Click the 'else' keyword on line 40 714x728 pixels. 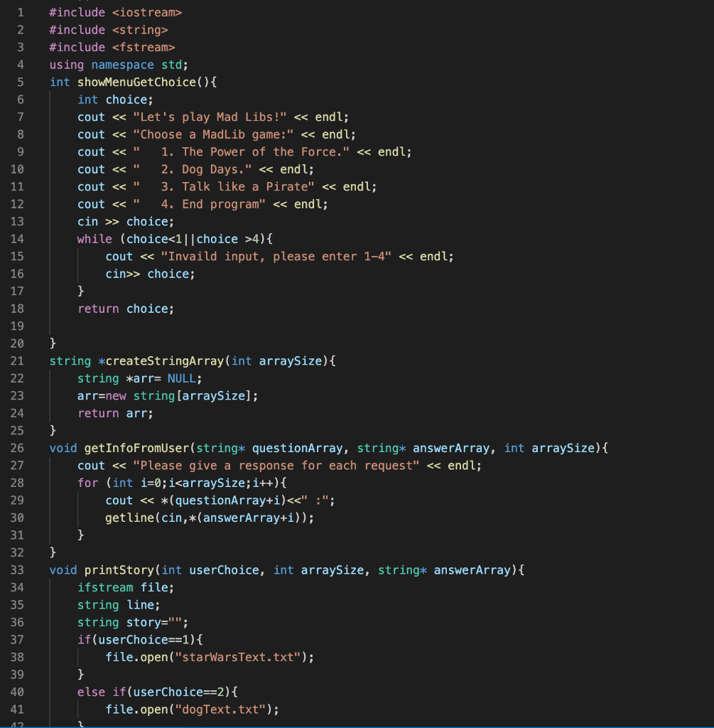pos(92,692)
